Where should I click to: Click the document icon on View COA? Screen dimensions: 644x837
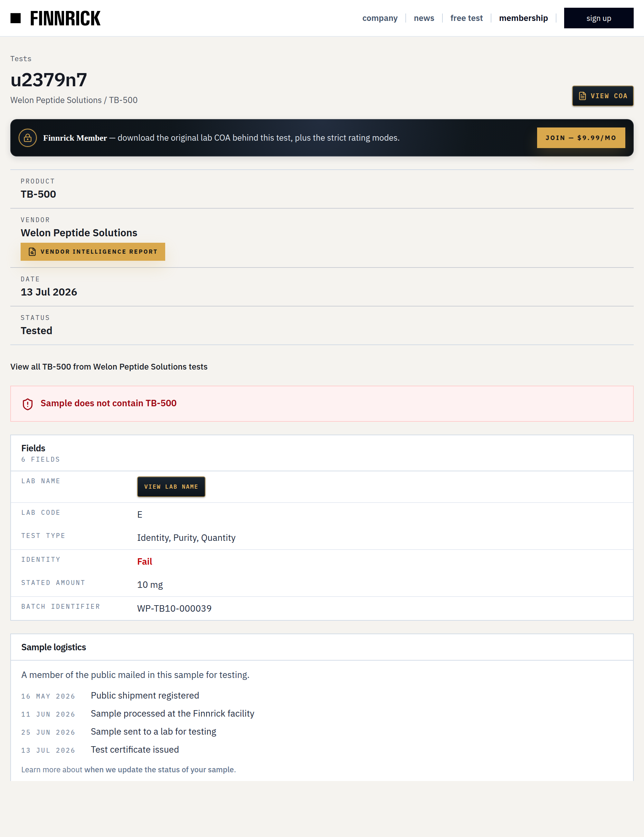tap(582, 96)
